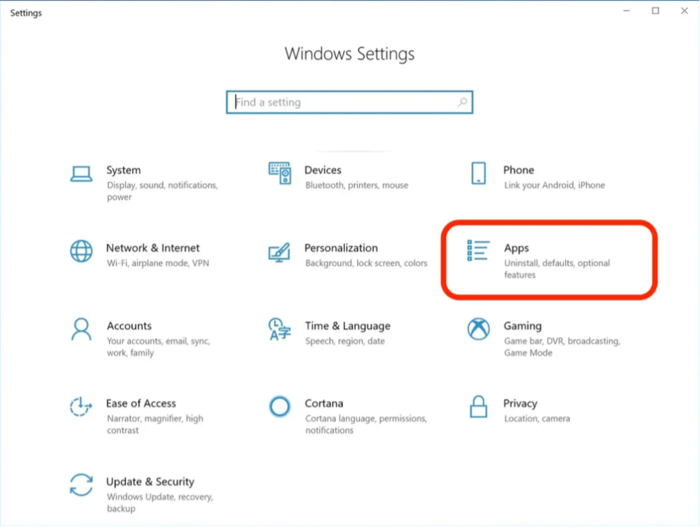Select the Accounts person icon
Image resolution: width=700 pixels, height=529 pixels.
(81, 329)
